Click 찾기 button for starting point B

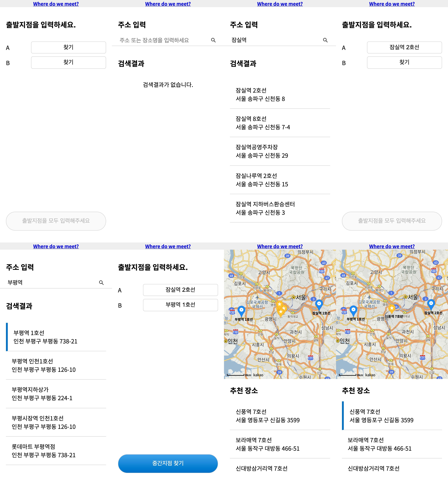coord(68,63)
